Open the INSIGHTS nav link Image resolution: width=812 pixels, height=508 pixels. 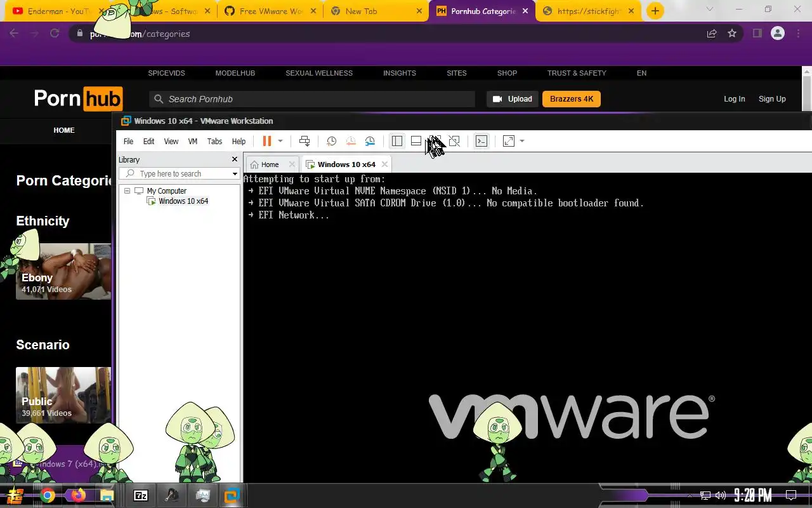tap(400, 73)
